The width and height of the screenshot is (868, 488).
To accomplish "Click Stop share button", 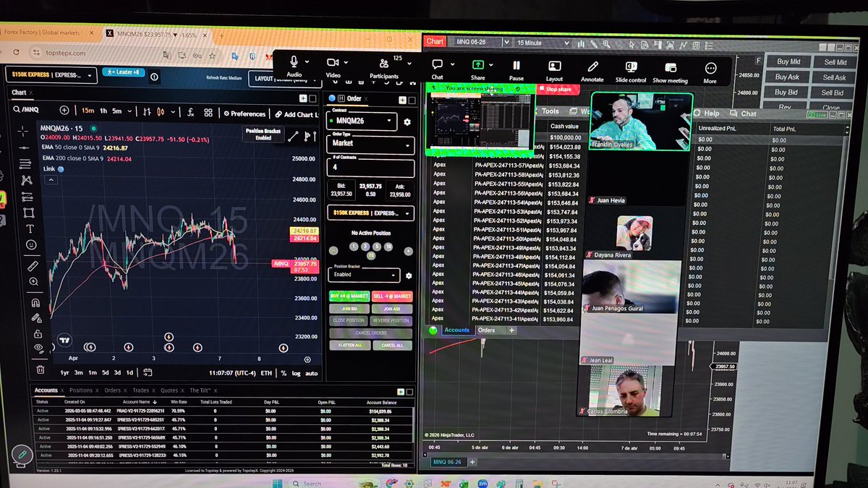I will click(x=558, y=90).
